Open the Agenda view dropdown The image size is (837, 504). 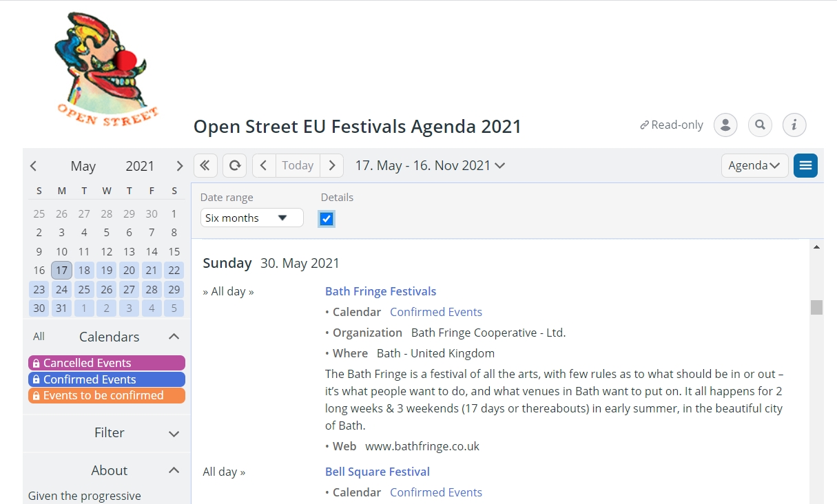pos(755,165)
